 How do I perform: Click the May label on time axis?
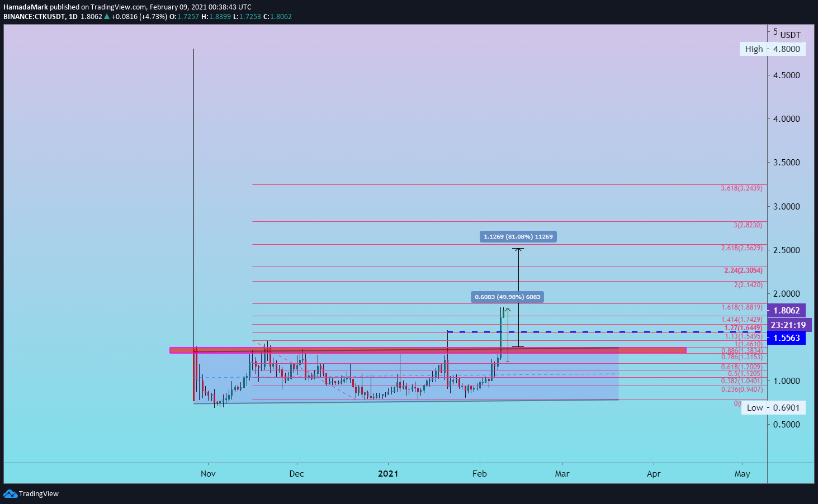point(743,474)
